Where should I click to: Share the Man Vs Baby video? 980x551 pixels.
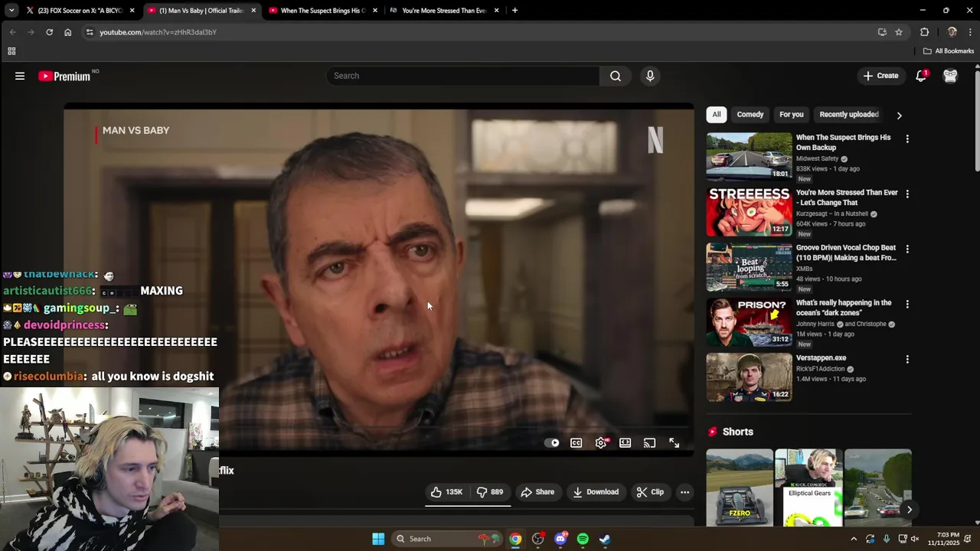[537, 492]
